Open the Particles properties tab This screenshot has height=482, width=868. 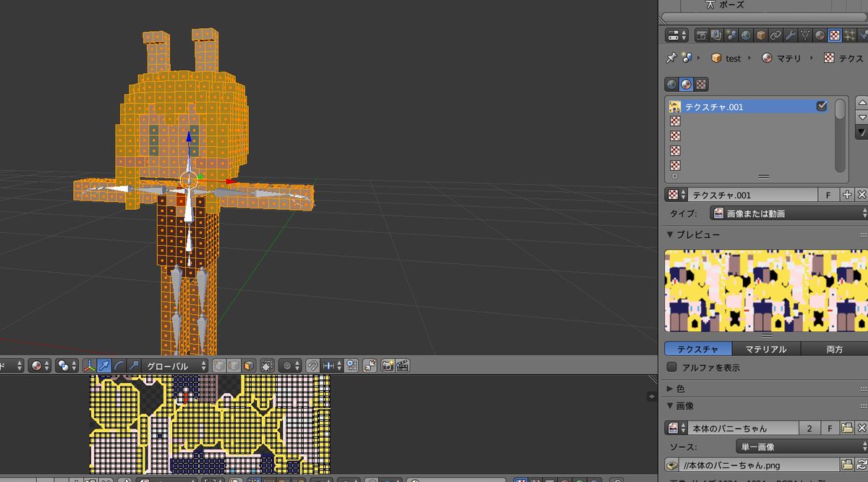pyautogui.click(x=850, y=35)
